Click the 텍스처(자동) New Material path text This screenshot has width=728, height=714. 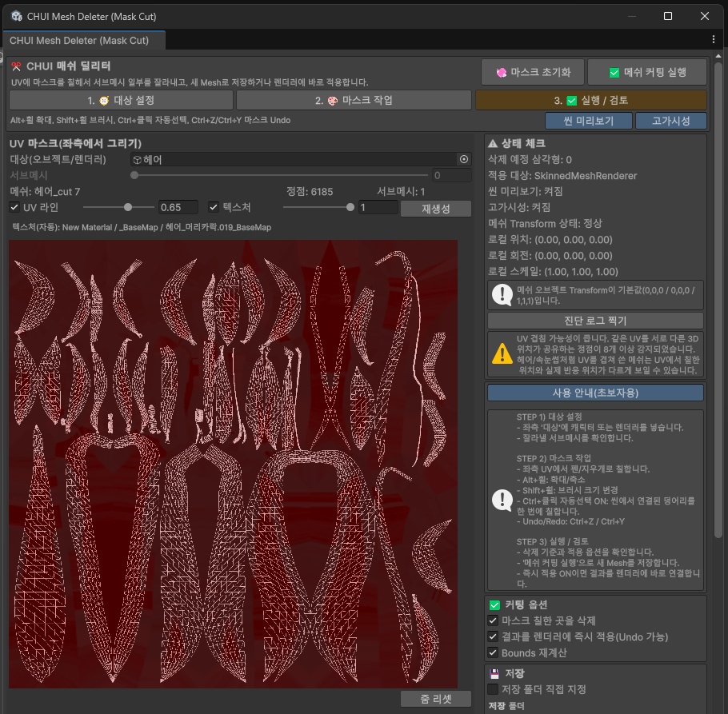(142, 227)
